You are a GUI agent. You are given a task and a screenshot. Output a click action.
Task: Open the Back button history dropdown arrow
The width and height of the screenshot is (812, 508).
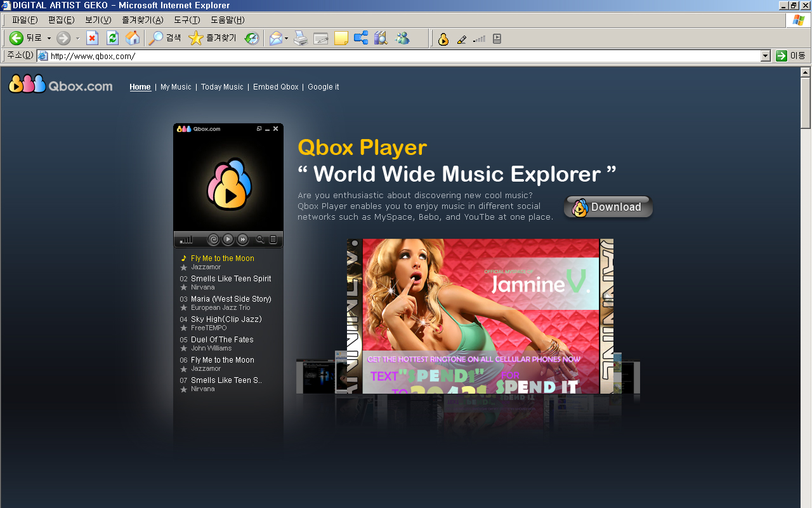click(x=49, y=38)
